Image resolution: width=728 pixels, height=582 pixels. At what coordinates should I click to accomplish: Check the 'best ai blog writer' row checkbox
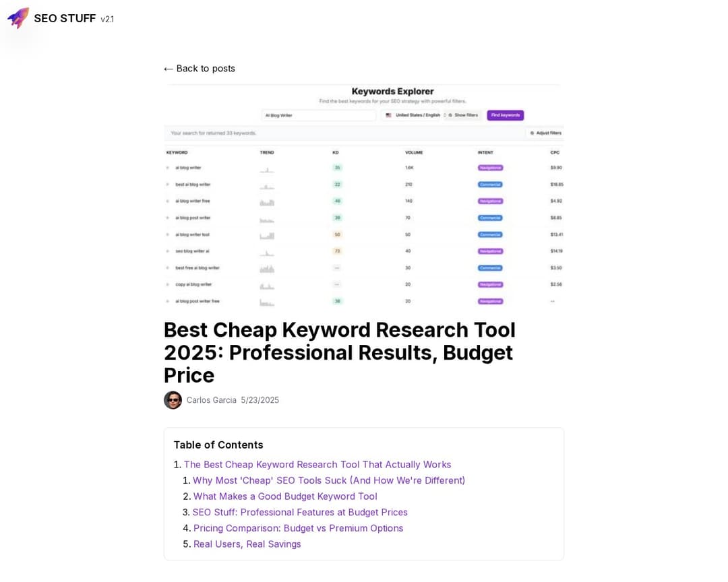tap(167, 184)
